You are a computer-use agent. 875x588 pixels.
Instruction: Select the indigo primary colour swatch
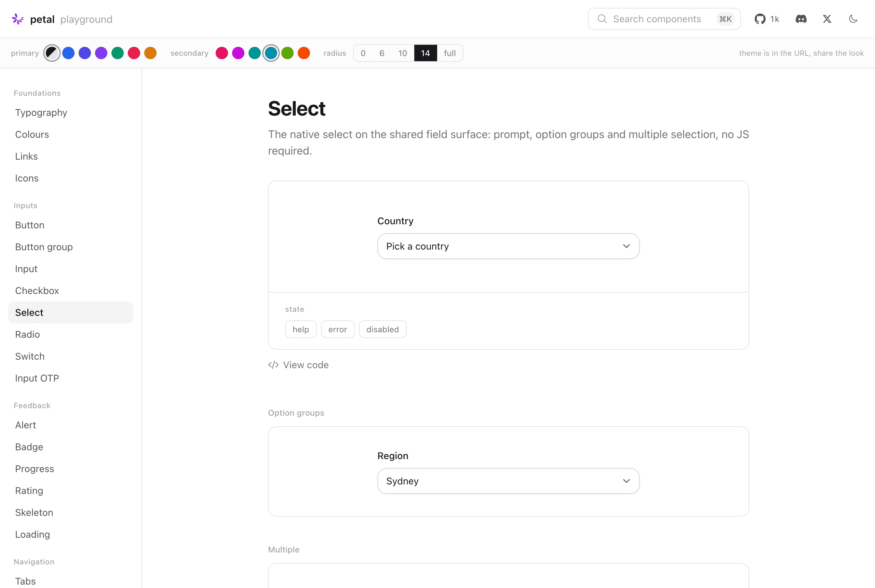[x=85, y=53]
